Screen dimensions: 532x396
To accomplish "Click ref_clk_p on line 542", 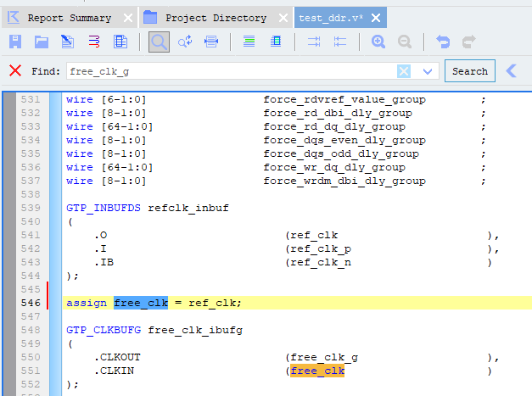I will (x=321, y=248).
